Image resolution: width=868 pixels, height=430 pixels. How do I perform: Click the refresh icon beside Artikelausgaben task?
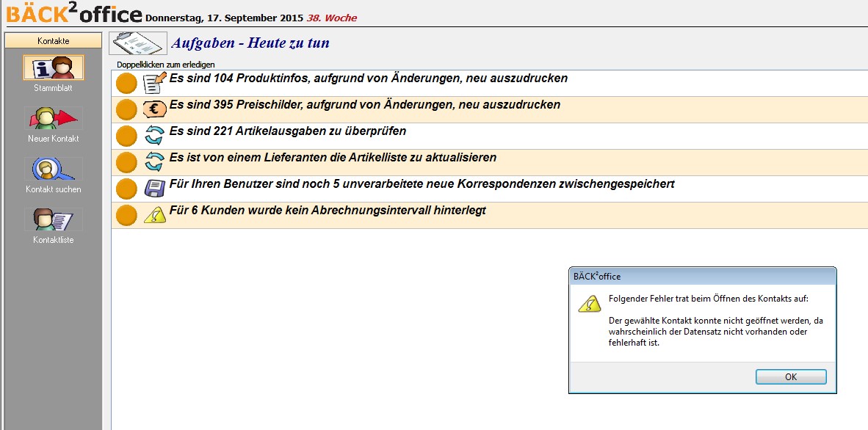click(x=155, y=136)
